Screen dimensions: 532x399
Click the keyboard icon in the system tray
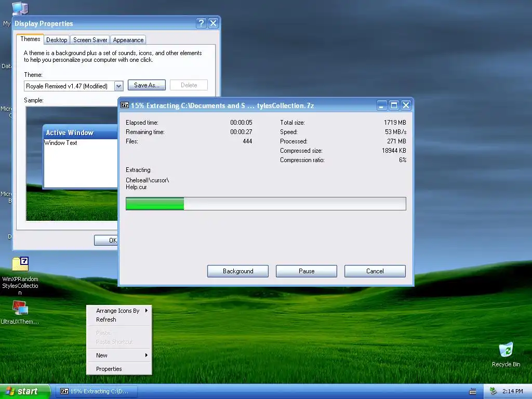[473, 392]
